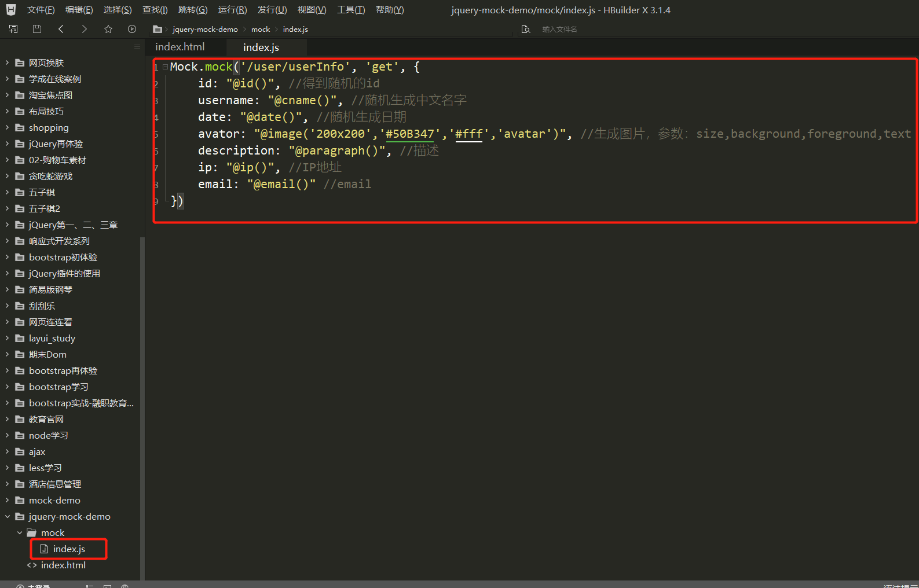
Task: Open the 选择(S) menu
Action: pos(118,10)
